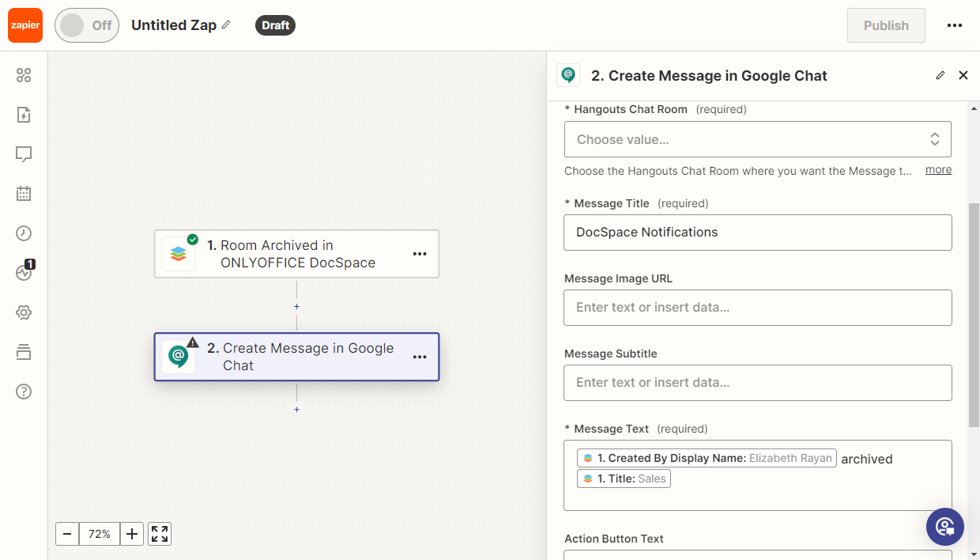The width and height of the screenshot is (980, 560).
Task: Expand the Hangouts Chat Room dropdown
Action: pyautogui.click(x=757, y=139)
